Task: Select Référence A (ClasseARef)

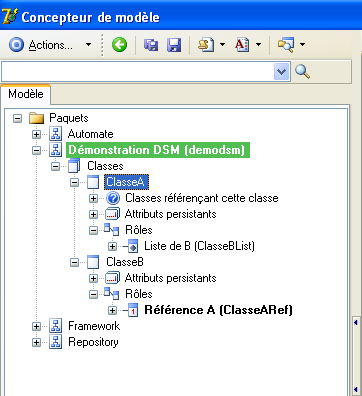Action: [x=218, y=310]
